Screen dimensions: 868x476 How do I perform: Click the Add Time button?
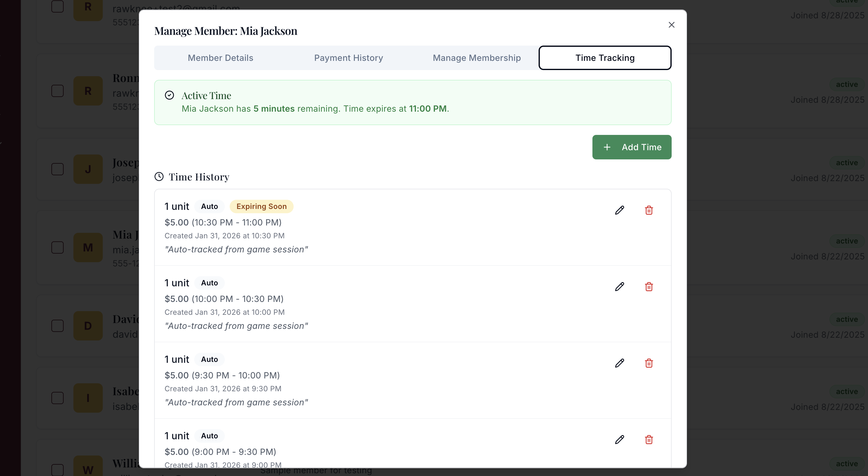632,147
